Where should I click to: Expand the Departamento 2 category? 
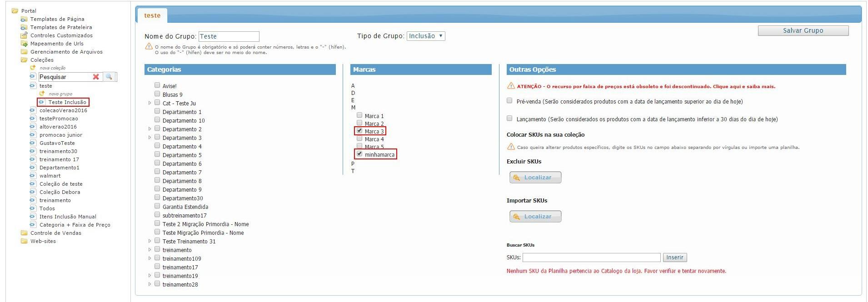tap(150, 129)
